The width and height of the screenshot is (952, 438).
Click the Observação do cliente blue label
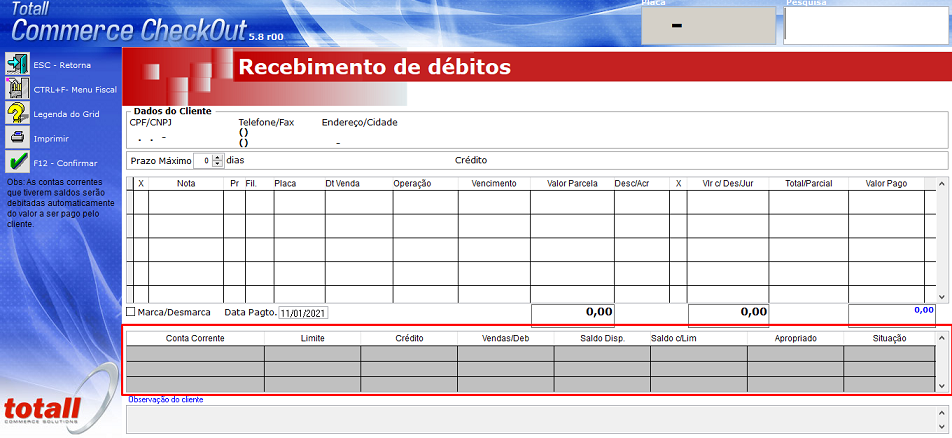point(165,400)
